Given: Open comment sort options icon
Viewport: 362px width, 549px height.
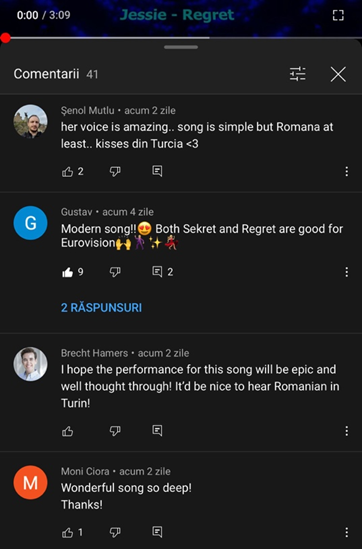Looking at the screenshot, I should (x=298, y=74).
